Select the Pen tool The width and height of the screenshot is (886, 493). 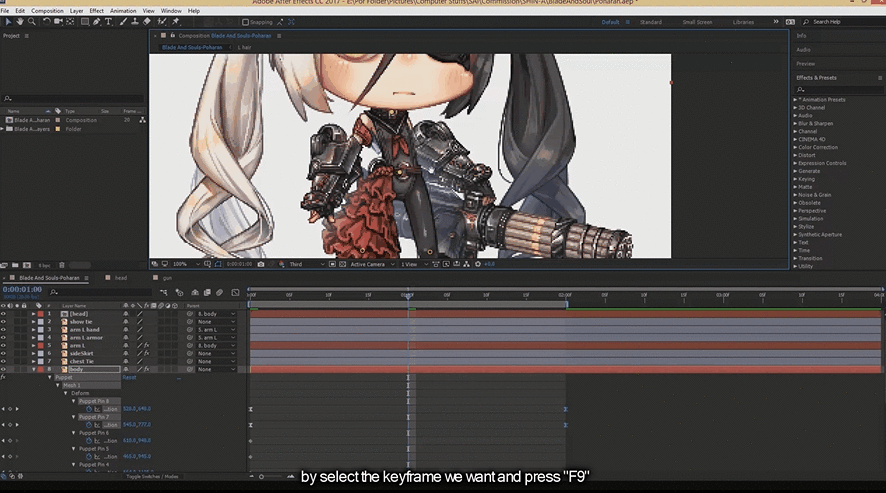(97, 21)
